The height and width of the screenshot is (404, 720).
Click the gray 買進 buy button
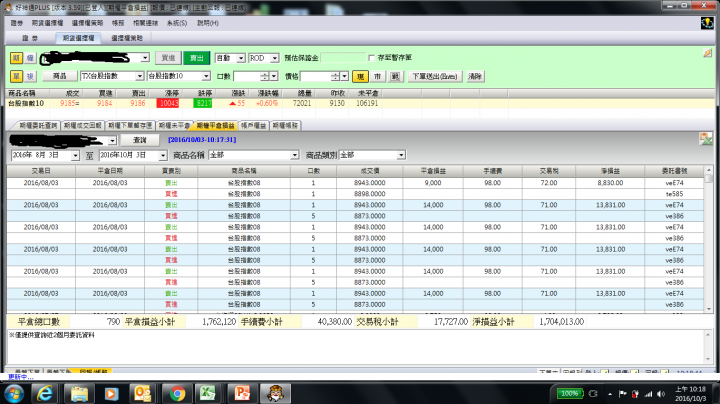[x=168, y=58]
